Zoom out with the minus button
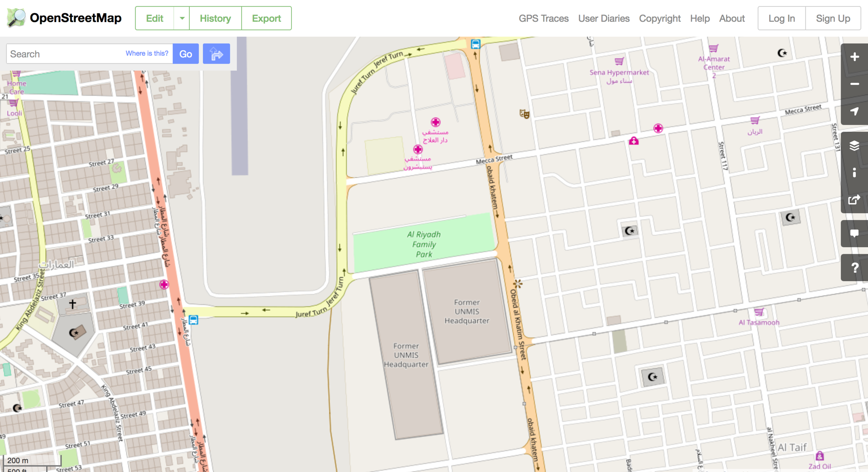 tap(854, 84)
